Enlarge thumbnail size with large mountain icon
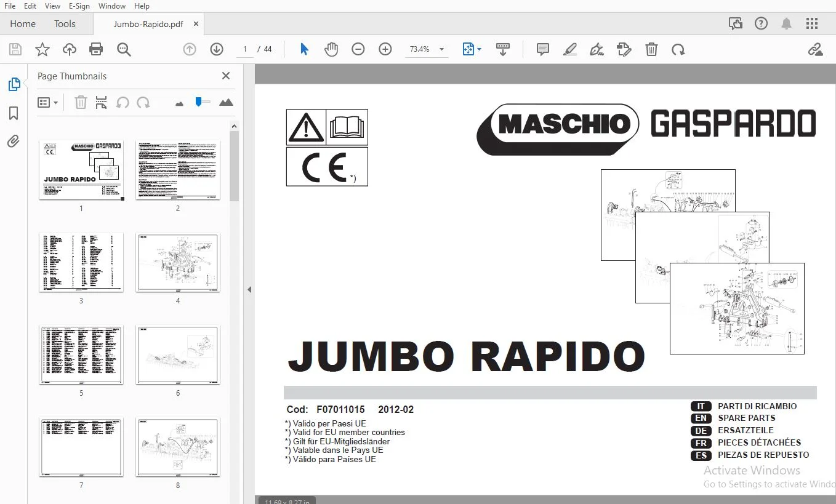 point(226,102)
